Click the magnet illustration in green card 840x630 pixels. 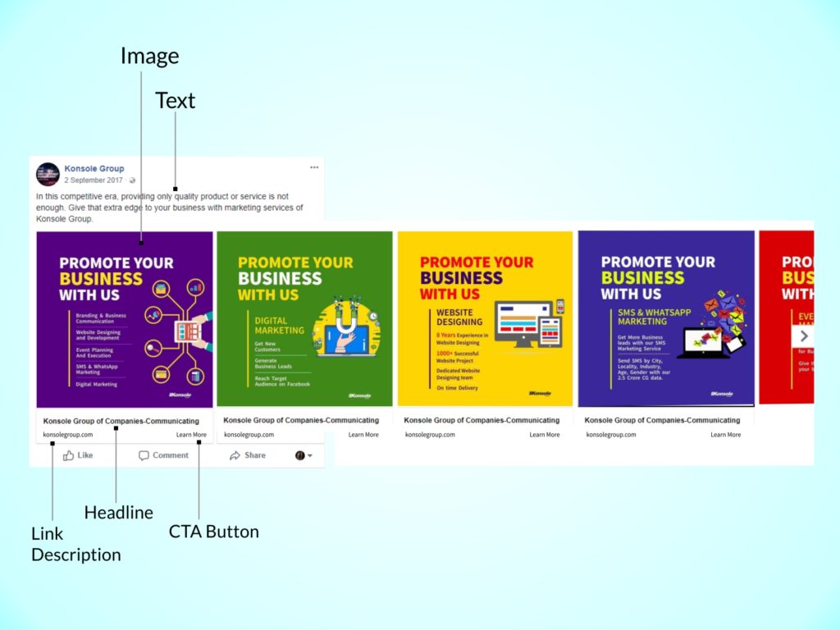pyautogui.click(x=347, y=326)
